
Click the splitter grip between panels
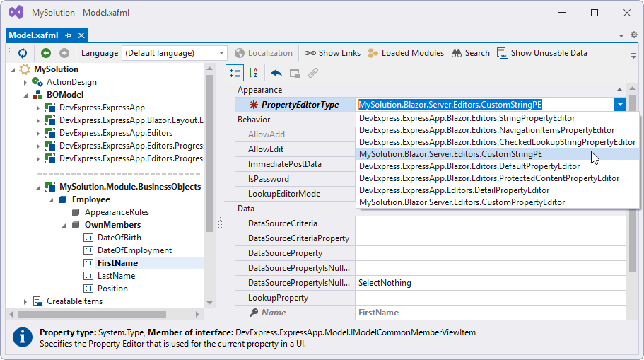tap(220, 222)
